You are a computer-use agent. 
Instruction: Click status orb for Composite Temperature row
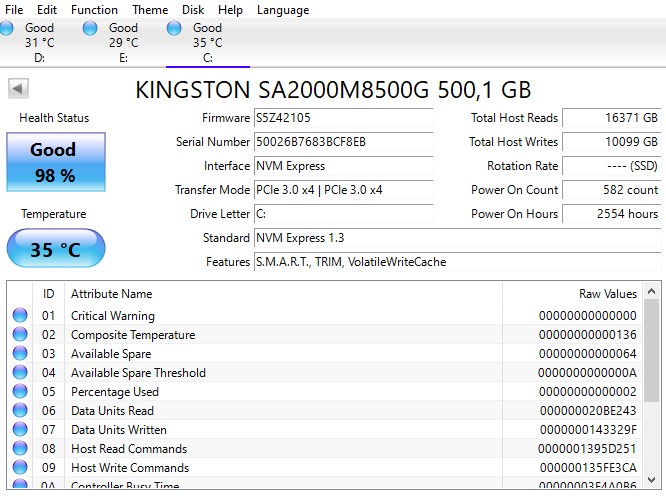20,334
